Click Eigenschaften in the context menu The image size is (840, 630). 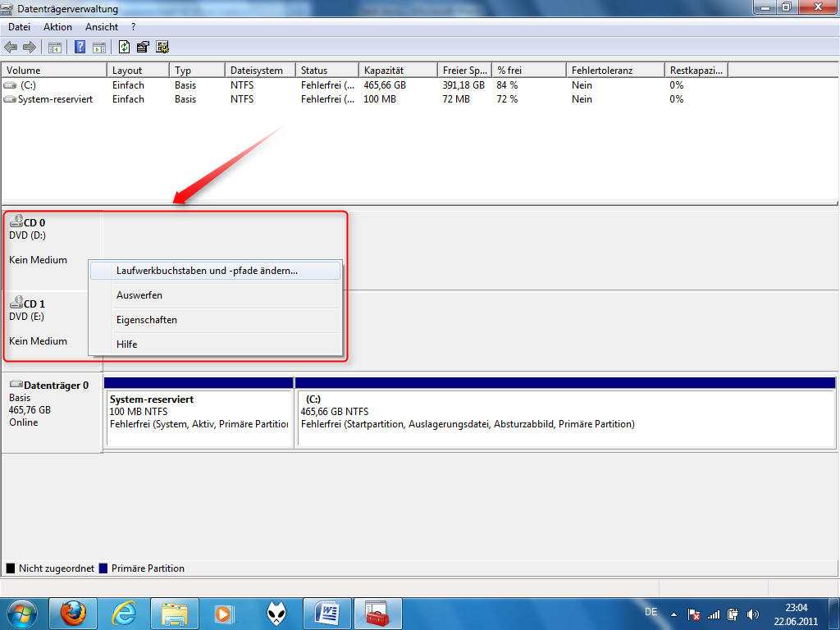(x=147, y=320)
